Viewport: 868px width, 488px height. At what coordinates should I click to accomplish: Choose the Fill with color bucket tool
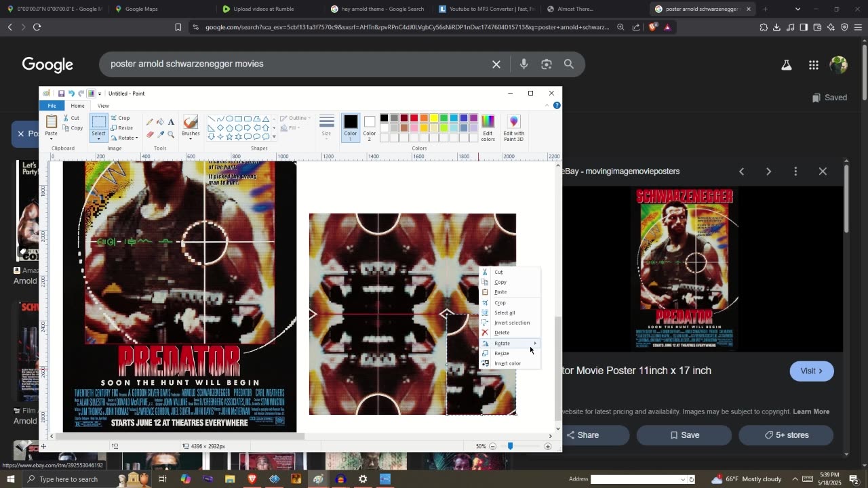[160, 122]
